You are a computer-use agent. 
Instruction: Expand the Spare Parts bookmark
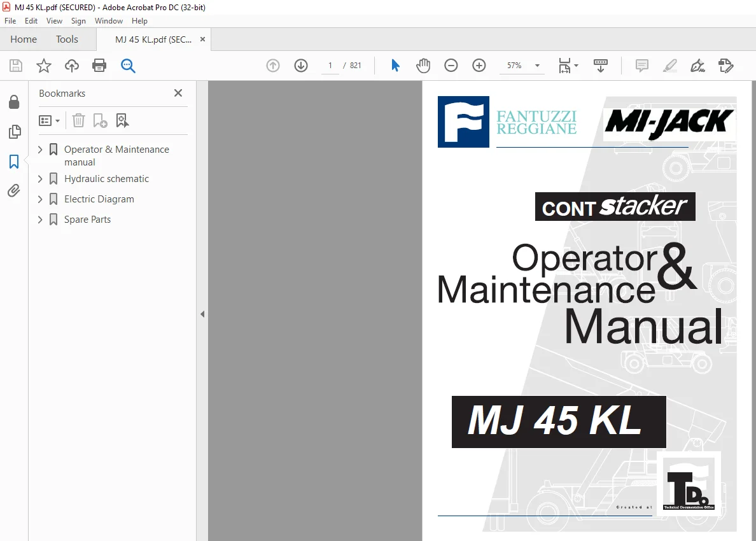coord(40,220)
